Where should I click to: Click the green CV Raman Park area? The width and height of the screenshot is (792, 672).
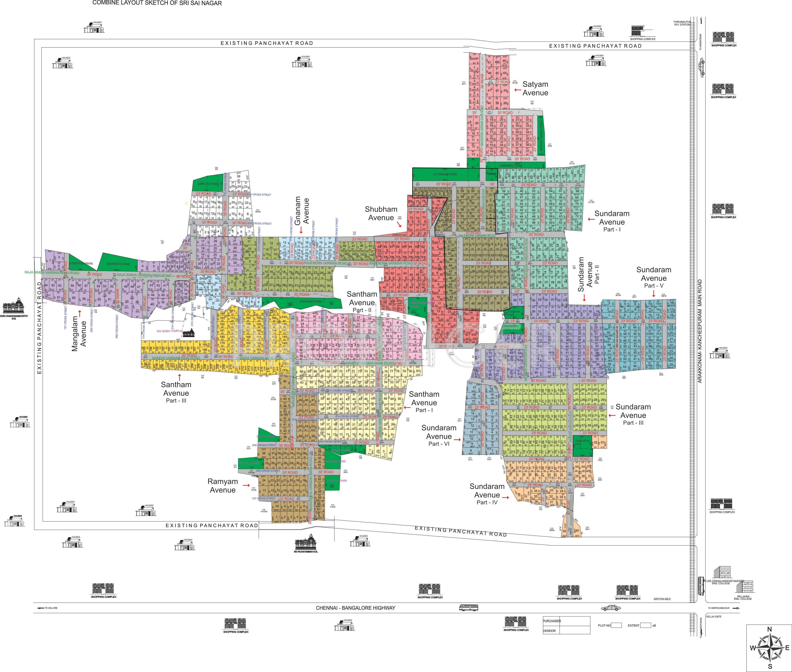(445, 175)
